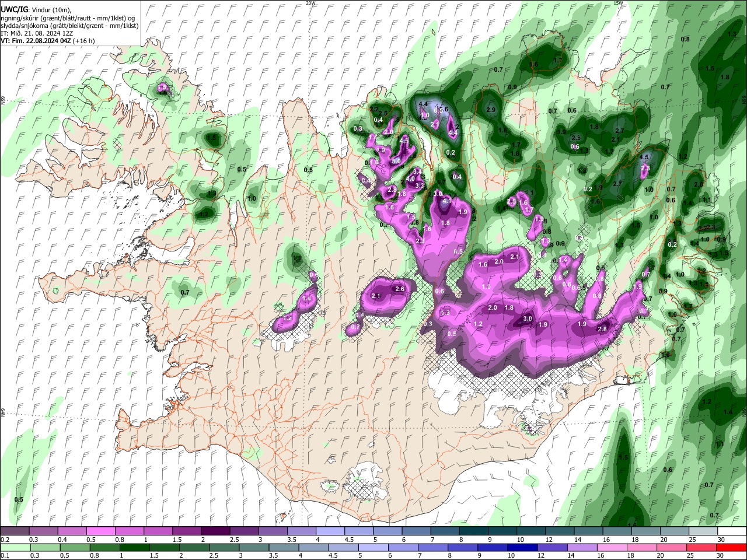
Task: Select the white 30+ snow legend swatch
Action: click(x=732, y=531)
